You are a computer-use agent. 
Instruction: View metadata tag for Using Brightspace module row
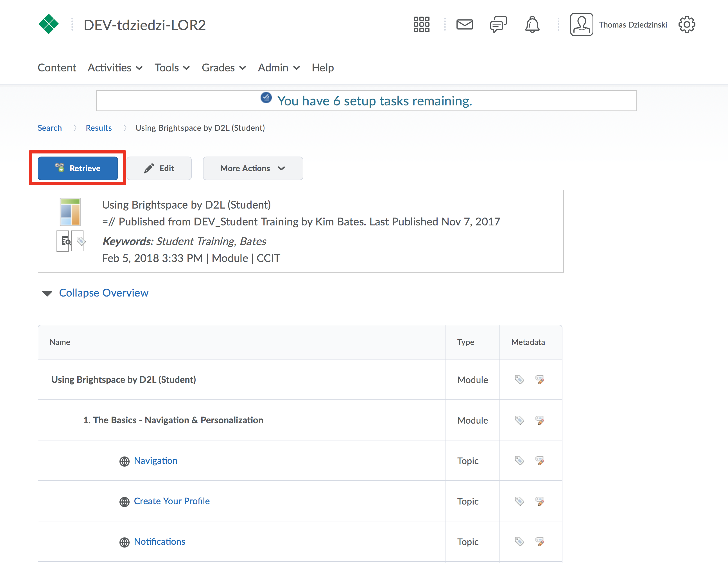pos(519,379)
